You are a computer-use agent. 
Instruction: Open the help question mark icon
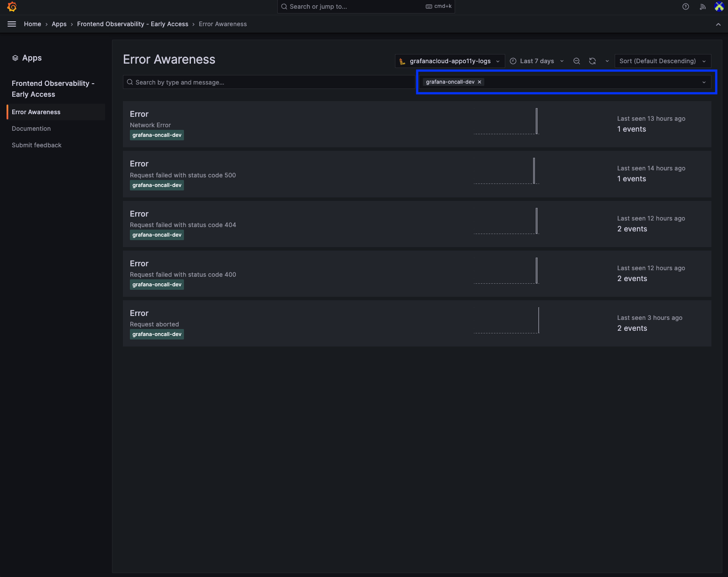tap(685, 7)
